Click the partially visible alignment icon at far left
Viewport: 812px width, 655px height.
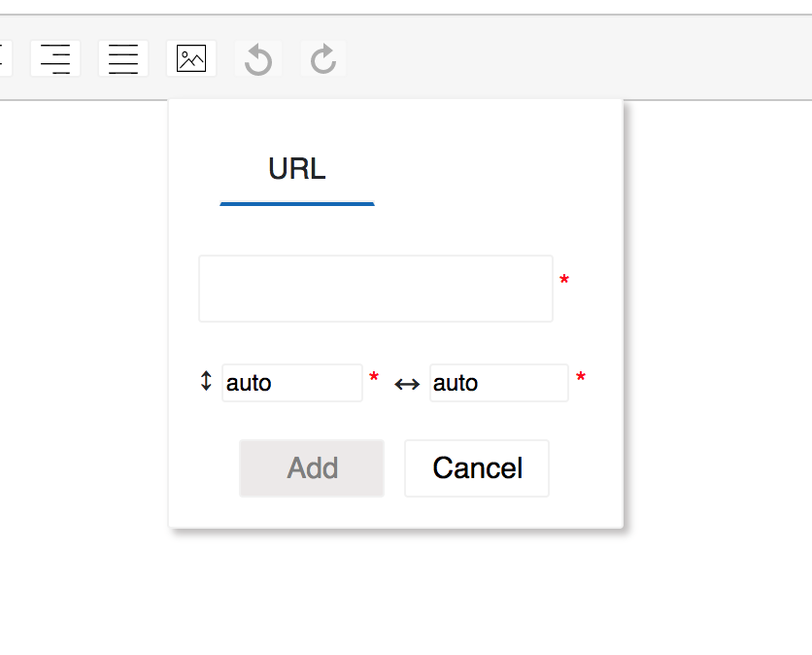click(x=3, y=58)
